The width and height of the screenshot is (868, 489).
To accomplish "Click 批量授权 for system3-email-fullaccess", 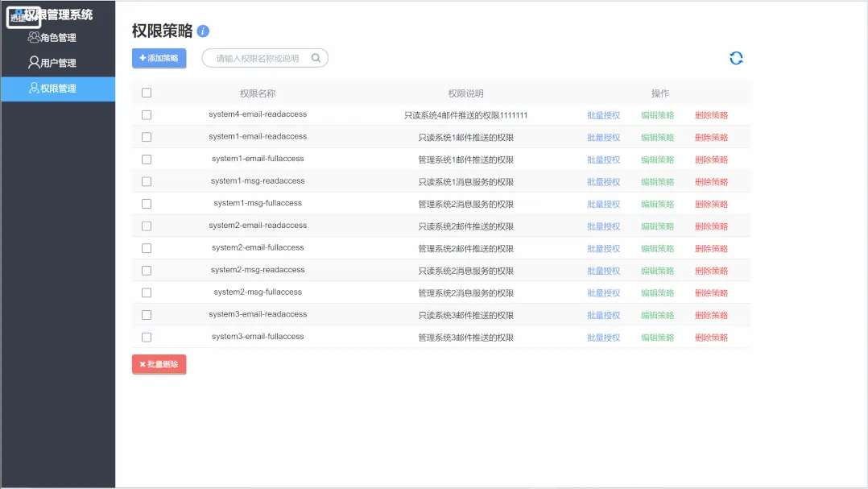I will tap(603, 337).
